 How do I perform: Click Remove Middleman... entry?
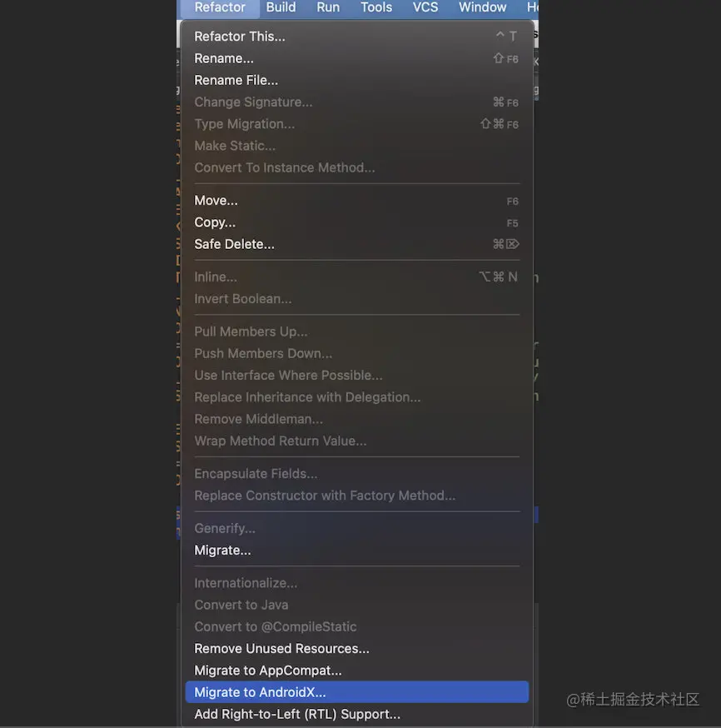coord(357,419)
